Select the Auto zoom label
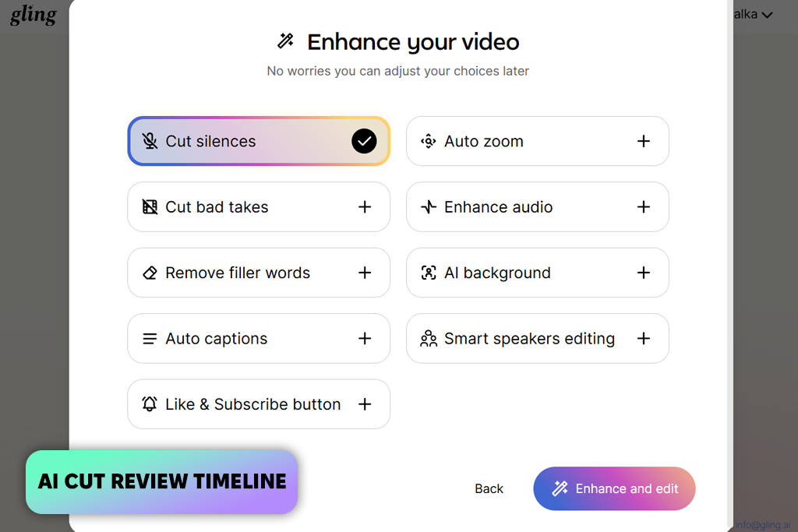 [483, 142]
